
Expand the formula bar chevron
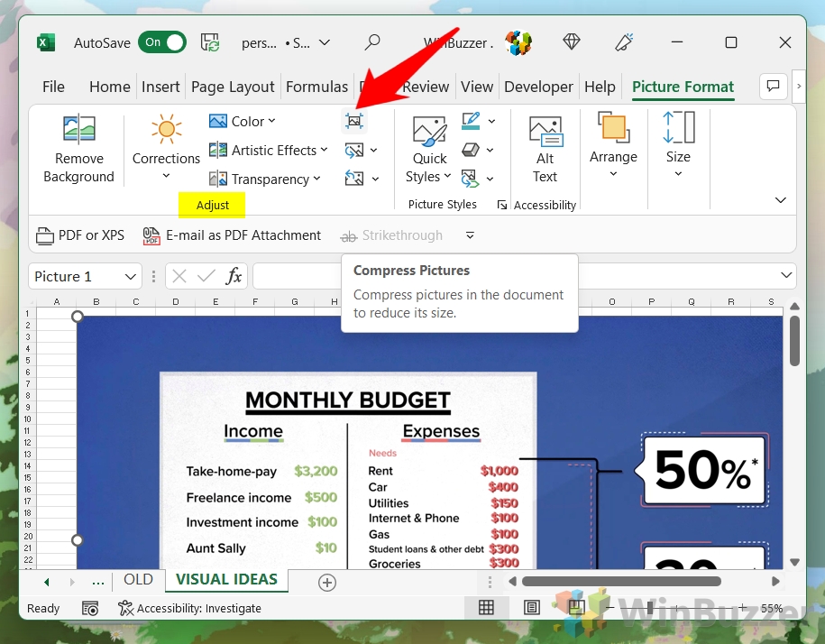(x=786, y=275)
